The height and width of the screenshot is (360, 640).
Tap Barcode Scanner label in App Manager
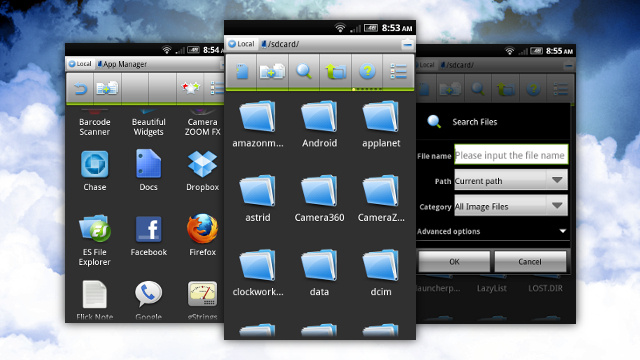(x=94, y=127)
